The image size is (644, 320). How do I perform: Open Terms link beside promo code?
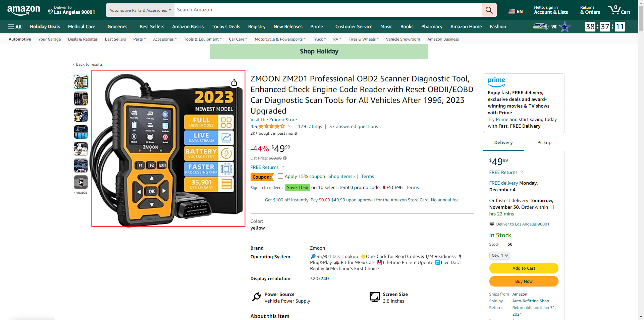point(412,187)
